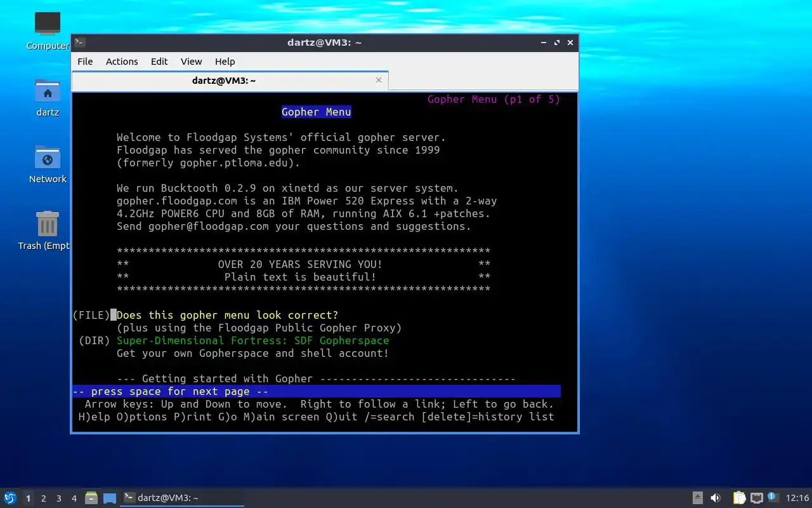The width and height of the screenshot is (812, 508).
Task: Open the clipboard manager tray icon
Action: (x=739, y=498)
